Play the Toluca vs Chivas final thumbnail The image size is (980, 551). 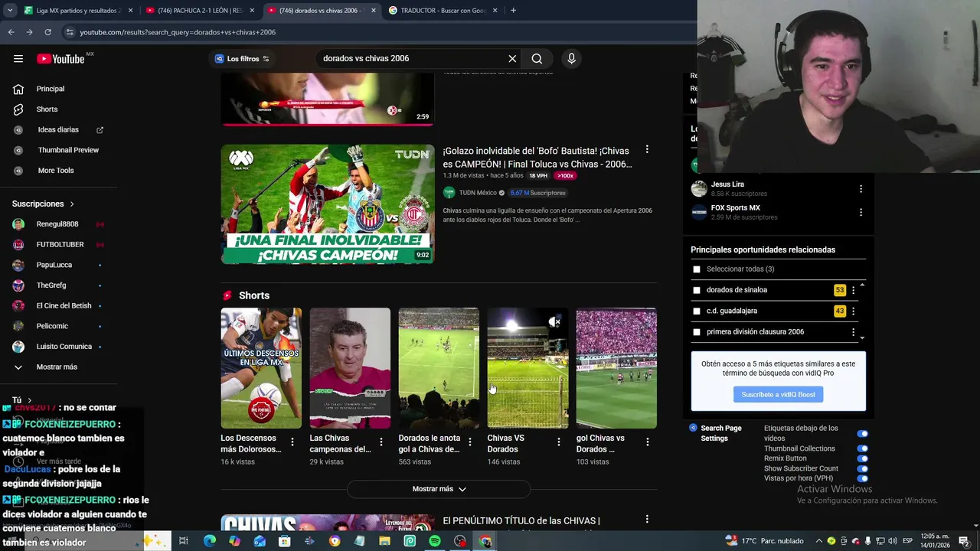tap(328, 204)
